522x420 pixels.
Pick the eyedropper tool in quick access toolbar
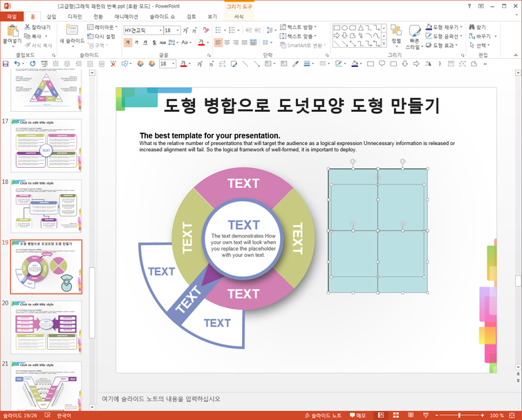295,64
